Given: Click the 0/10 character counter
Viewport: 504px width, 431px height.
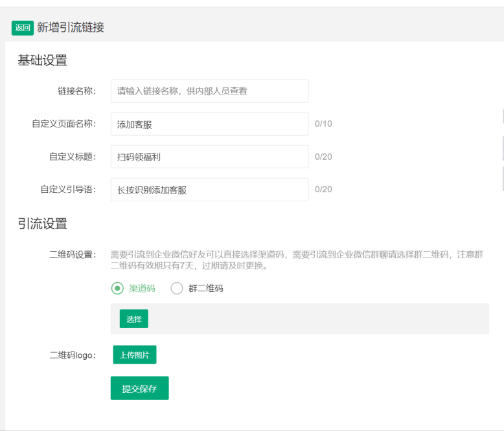Looking at the screenshot, I should pos(323,124).
